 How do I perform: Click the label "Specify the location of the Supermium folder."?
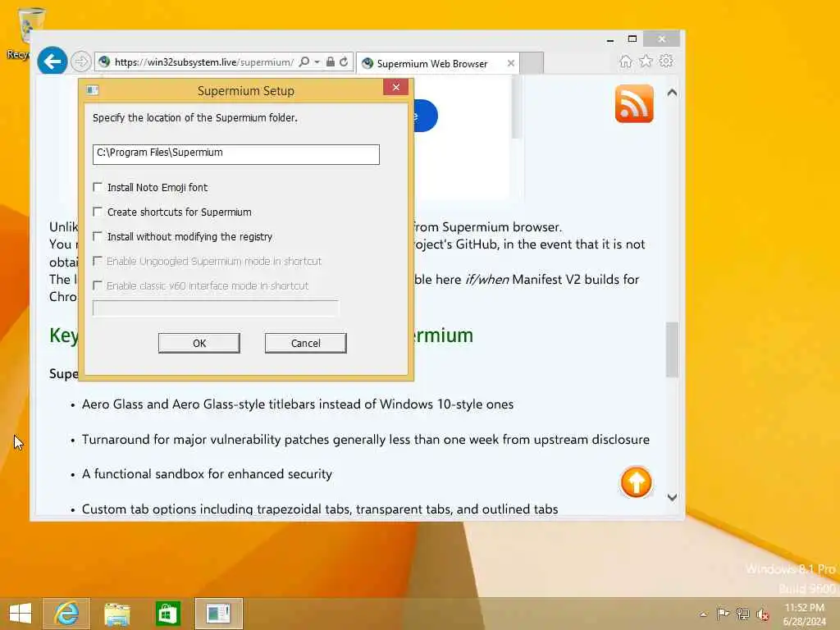[x=195, y=118]
